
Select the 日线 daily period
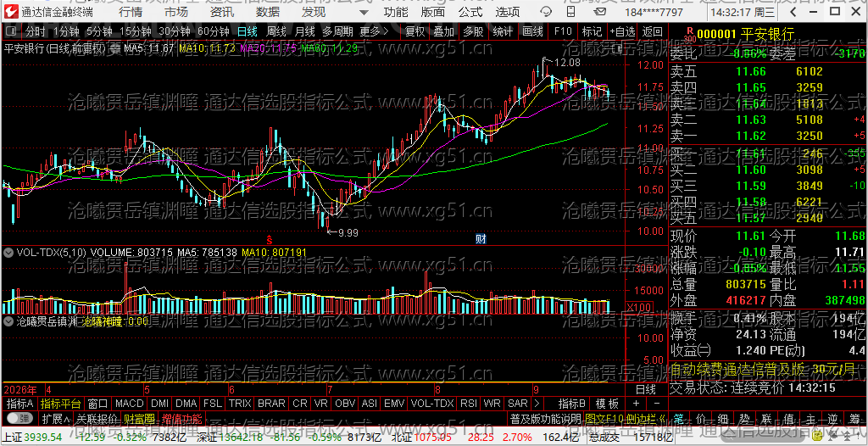coord(248,32)
